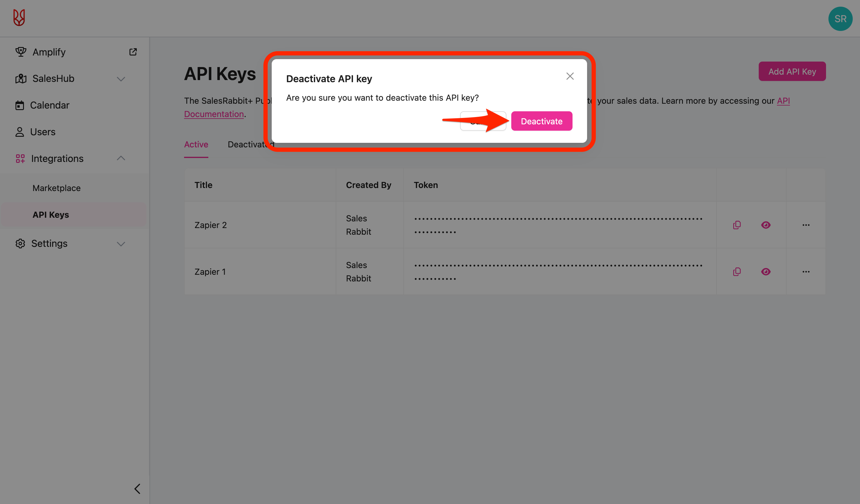Click the Add API Key button
The image size is (860, 504).
coord(792,71)
